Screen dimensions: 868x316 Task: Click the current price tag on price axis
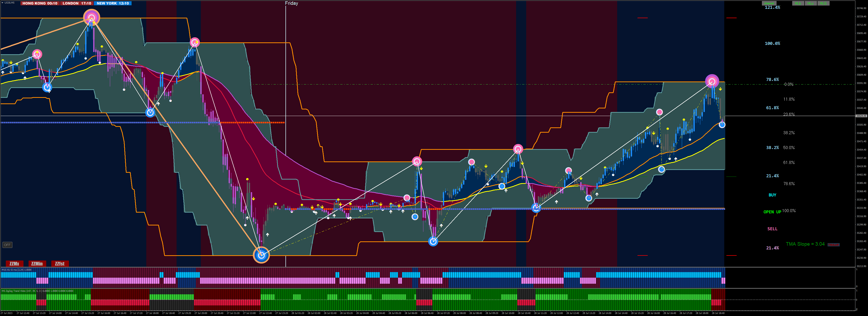861,116
